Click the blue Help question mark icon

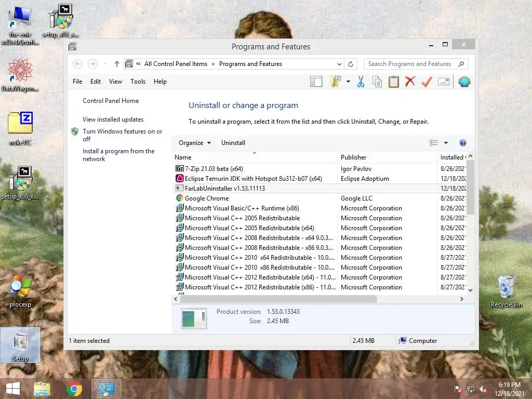tap(462, 143)
